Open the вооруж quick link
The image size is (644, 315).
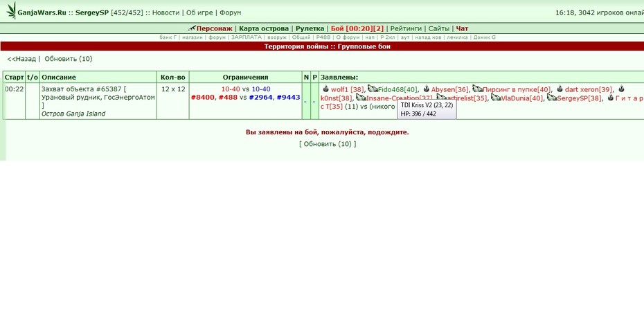(277, 37)
